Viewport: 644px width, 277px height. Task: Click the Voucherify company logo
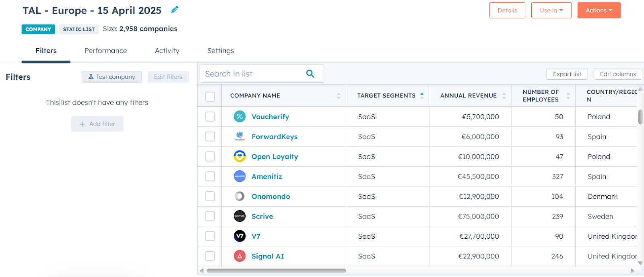[240, 117]
